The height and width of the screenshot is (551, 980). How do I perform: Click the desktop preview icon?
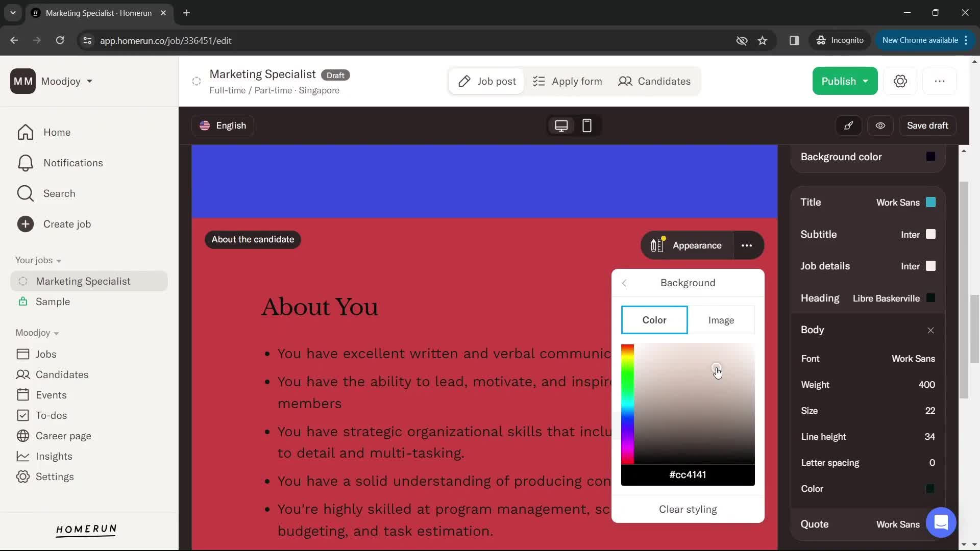(562, 124)
